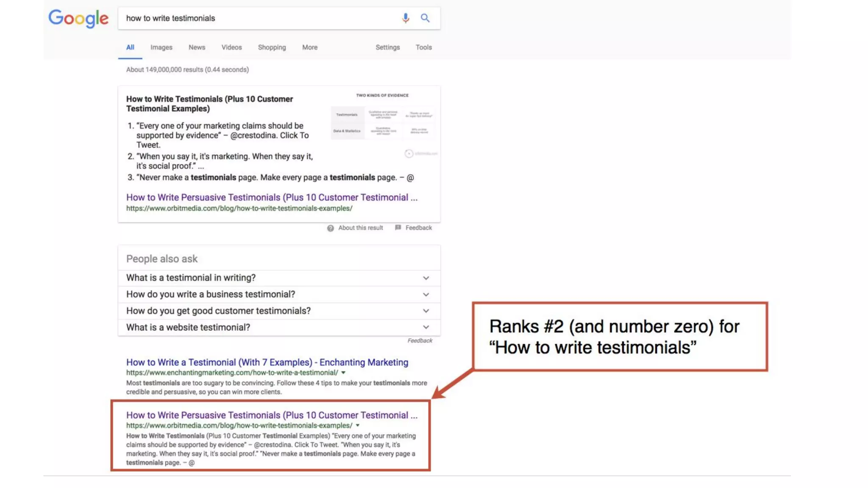Switch to the Videos tab
The image size is (868, 488).
point(231,47)
